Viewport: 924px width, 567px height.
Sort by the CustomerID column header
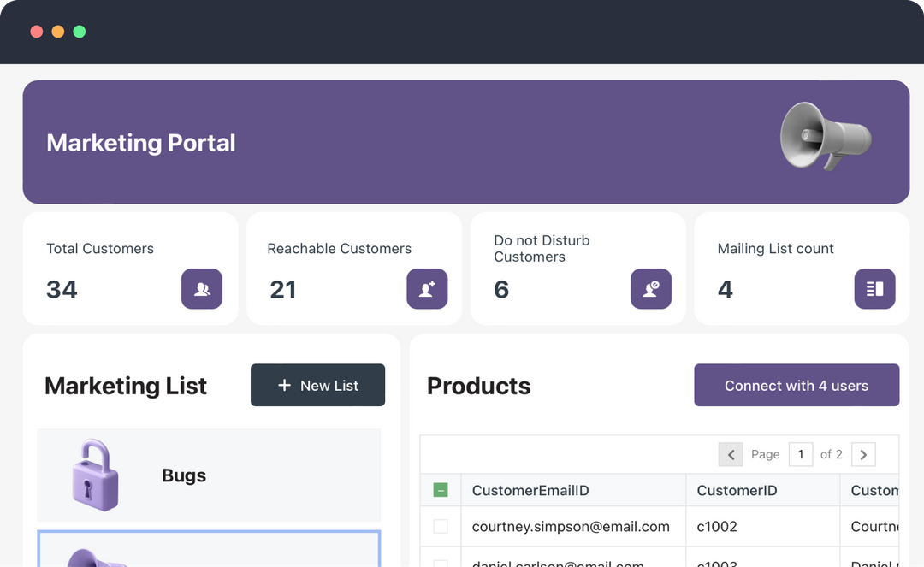point(737,489)
